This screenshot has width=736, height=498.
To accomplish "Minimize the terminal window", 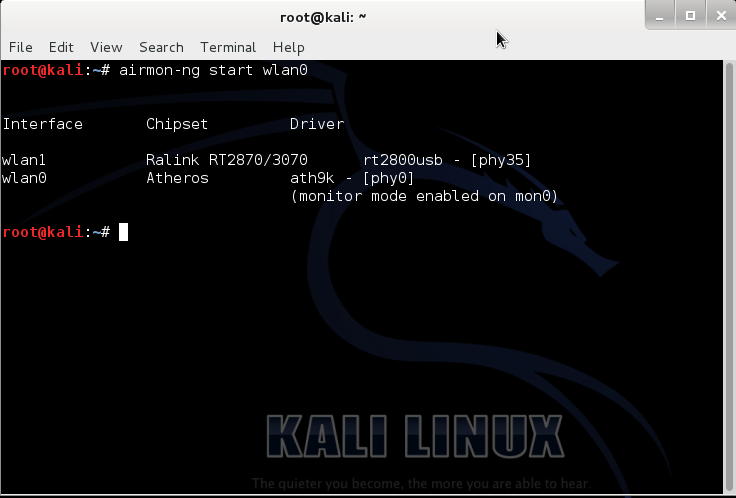I will click(660, 15).
